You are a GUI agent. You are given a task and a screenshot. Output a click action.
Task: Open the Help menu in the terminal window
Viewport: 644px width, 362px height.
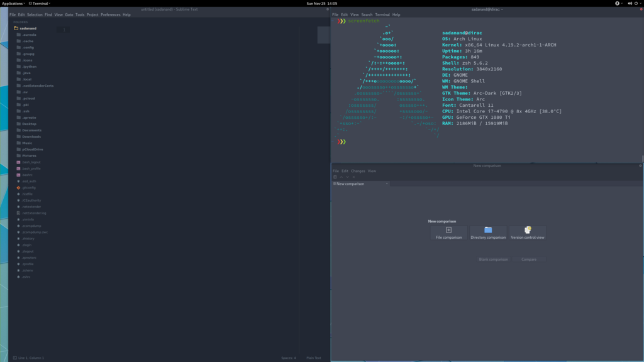coord(396,15)
